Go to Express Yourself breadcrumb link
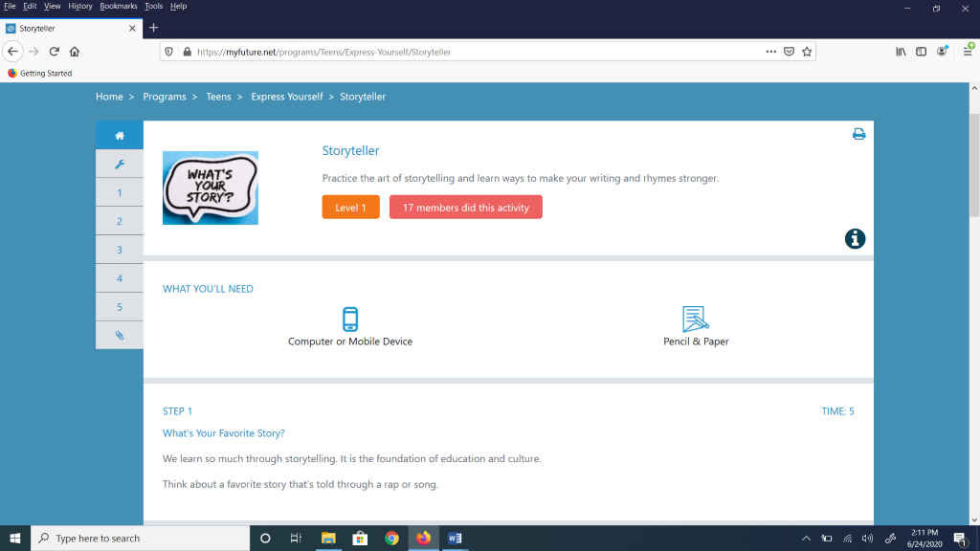The height and width of the screenshot is (551, 980). click(287, 97)
